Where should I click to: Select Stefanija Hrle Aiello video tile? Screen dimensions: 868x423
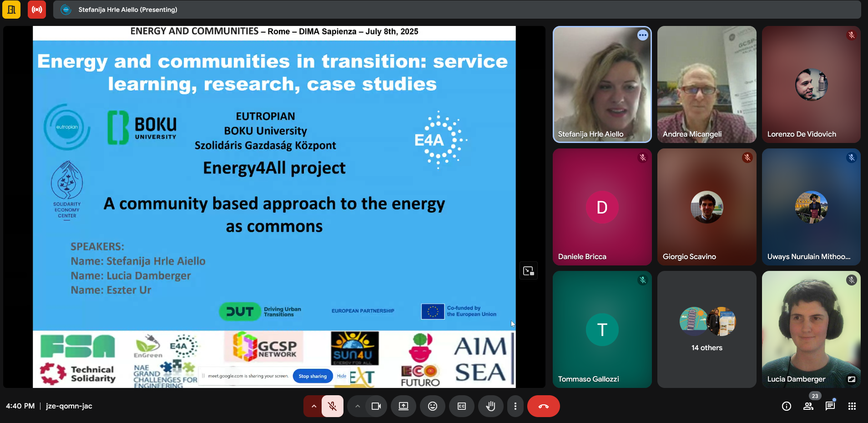click(602, 84)
